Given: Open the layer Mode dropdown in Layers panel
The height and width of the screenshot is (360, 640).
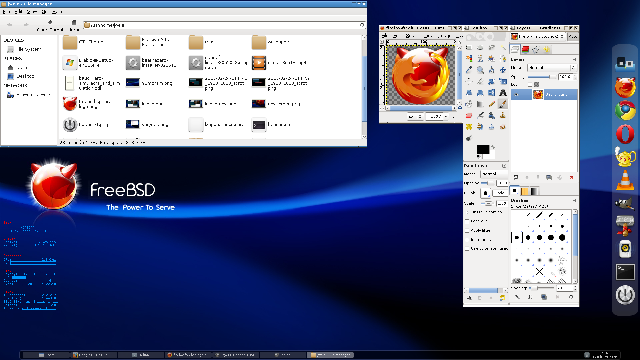Looking at the screenshot, I should coord(552,67).
